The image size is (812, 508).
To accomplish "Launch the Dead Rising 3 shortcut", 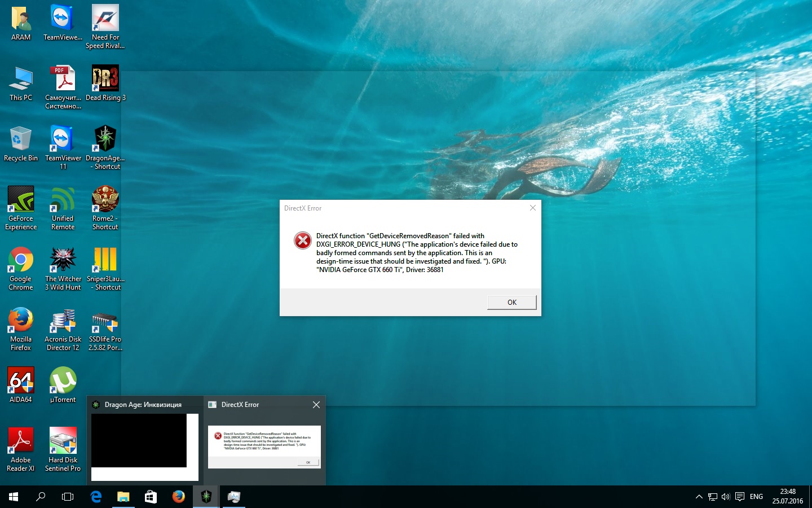I will [105, 84].
